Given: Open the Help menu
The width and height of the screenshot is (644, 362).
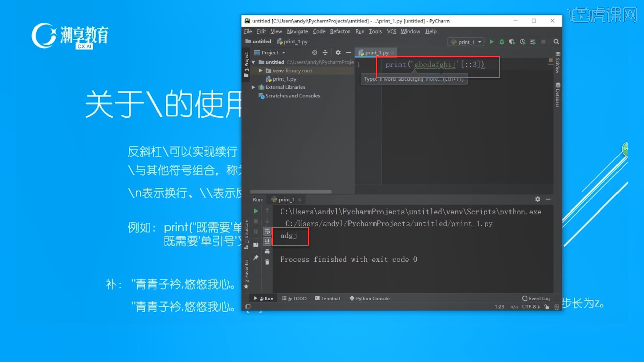Looking at the screenshot, I should click(x=431, y=31).
